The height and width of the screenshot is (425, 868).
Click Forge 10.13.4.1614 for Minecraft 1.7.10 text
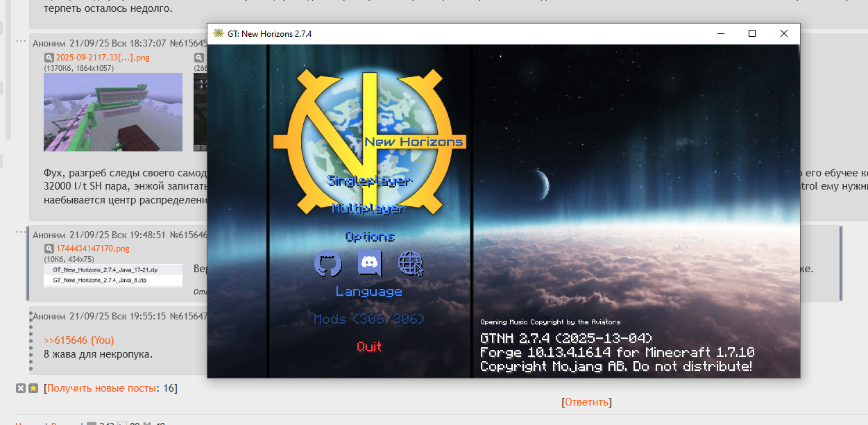click(x=617, y=352)
